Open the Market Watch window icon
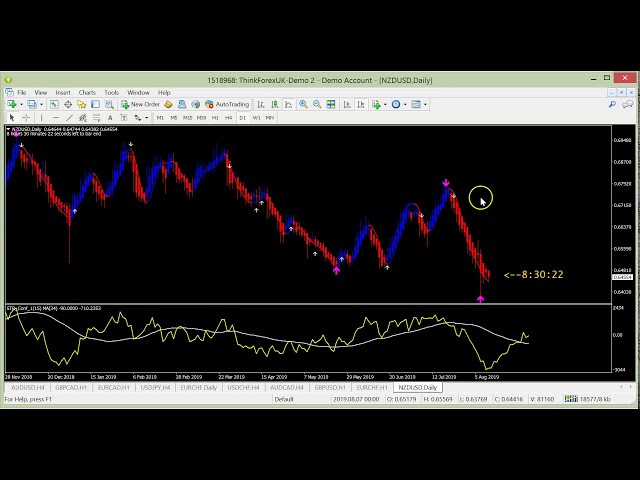The image size is (640, 480). pyautogui.click(x=54, y=104)
